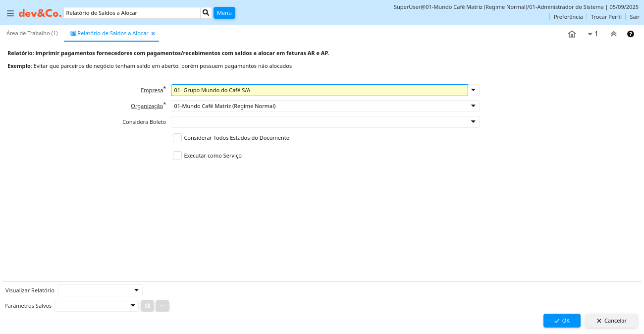
Task: Click the save parameters disk icon
Action: pos(147,306)
